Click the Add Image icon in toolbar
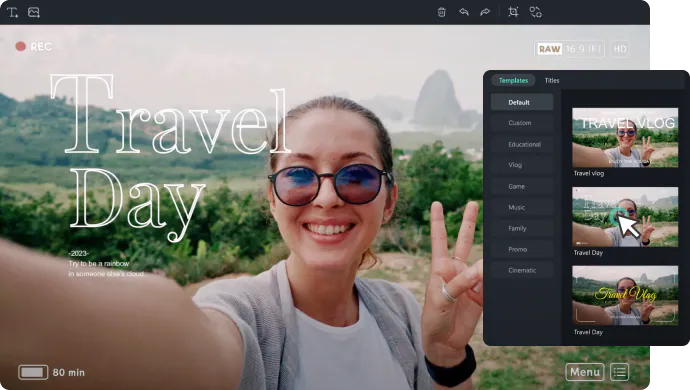Screen dimensions: 690x390 tap(34, 12)
